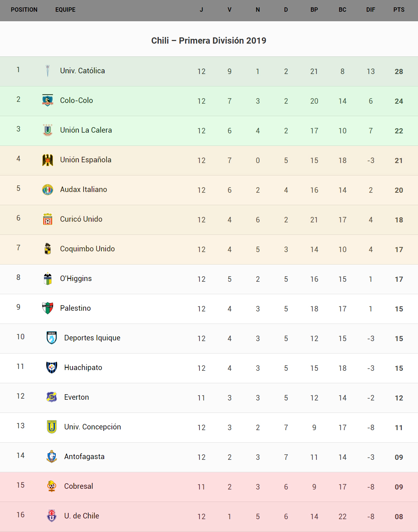Open the Audax Italiano logo
This screenshot has height=532, width=418.
pos(48,189)
